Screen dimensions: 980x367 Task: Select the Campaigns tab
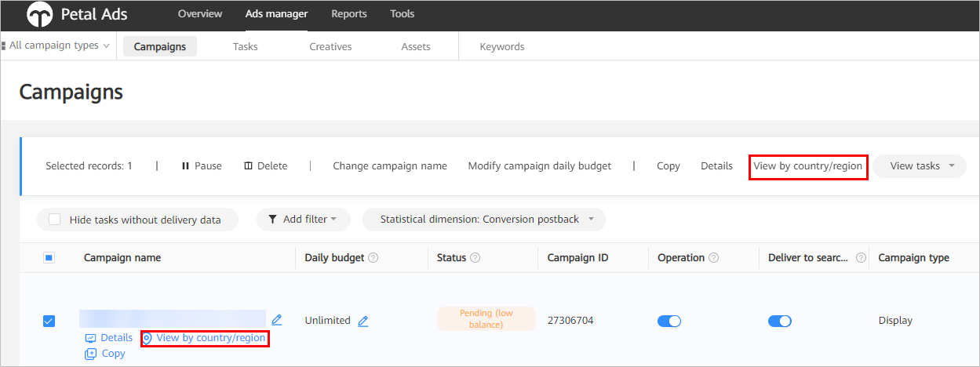tap(160, 46)
